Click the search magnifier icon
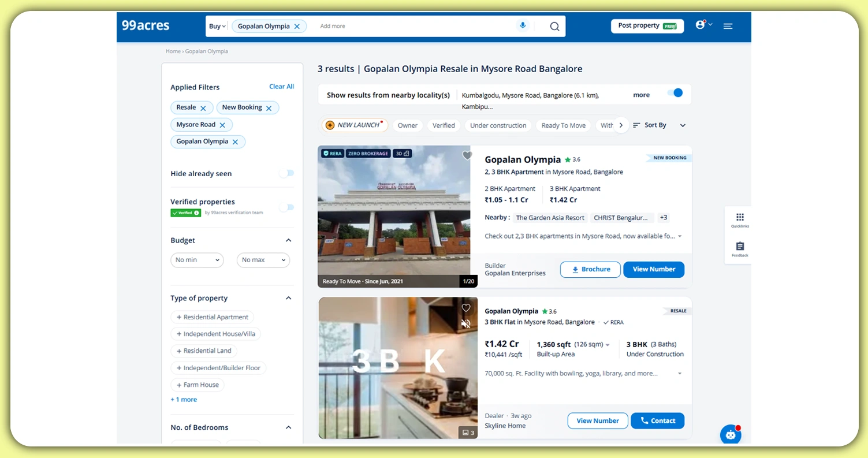This screenshot has width=868, height=458. [x=553, y=26]
